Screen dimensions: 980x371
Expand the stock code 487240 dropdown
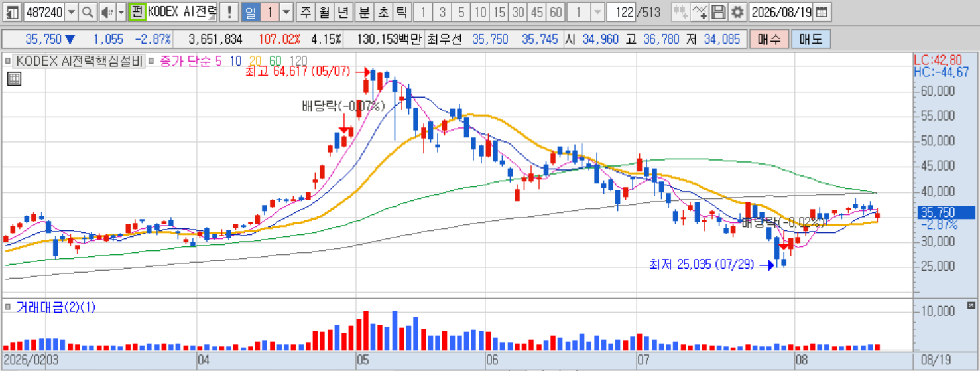tap(72, 12)
